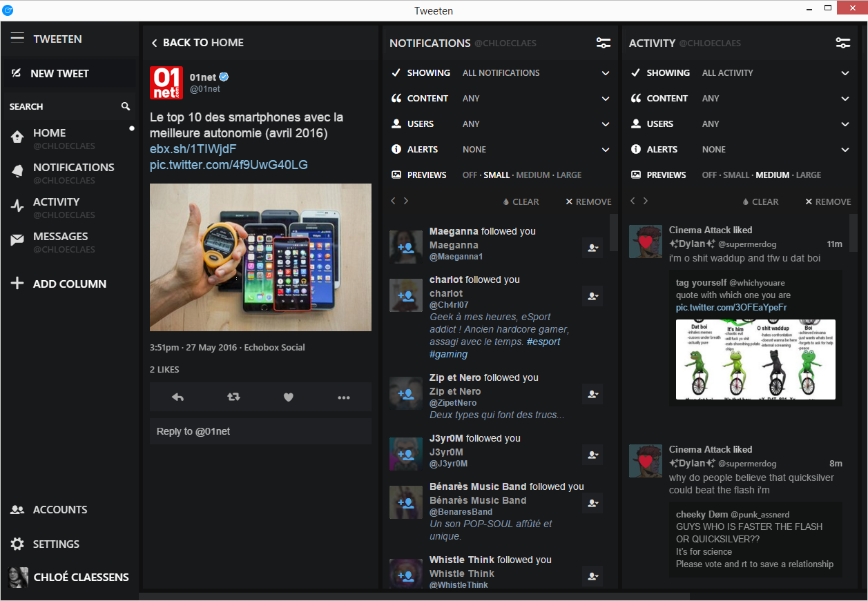Screen dimensions: 868x601
Task: Toggle the hamburger menu next to Tweeten
Action: pyautogui.click(x=17, y=39)
